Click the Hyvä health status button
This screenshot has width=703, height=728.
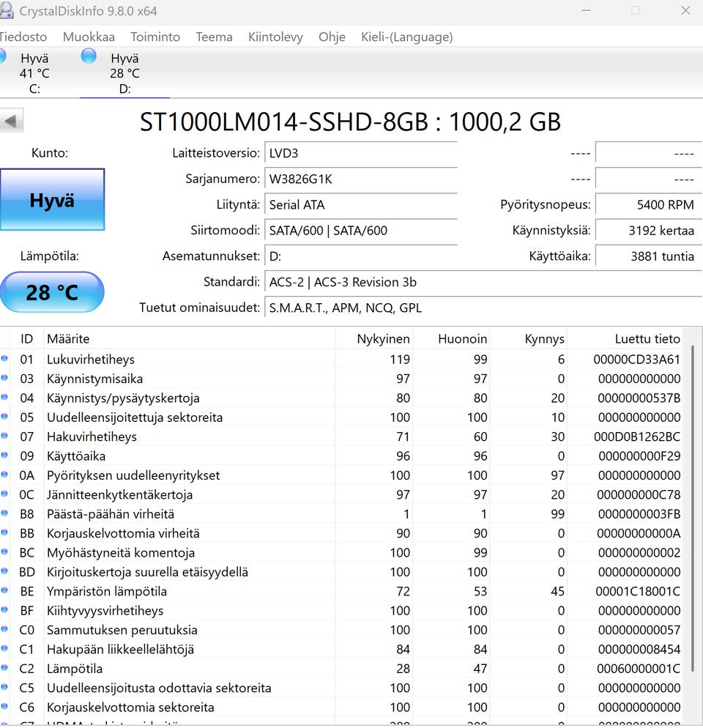pos(52,200)
